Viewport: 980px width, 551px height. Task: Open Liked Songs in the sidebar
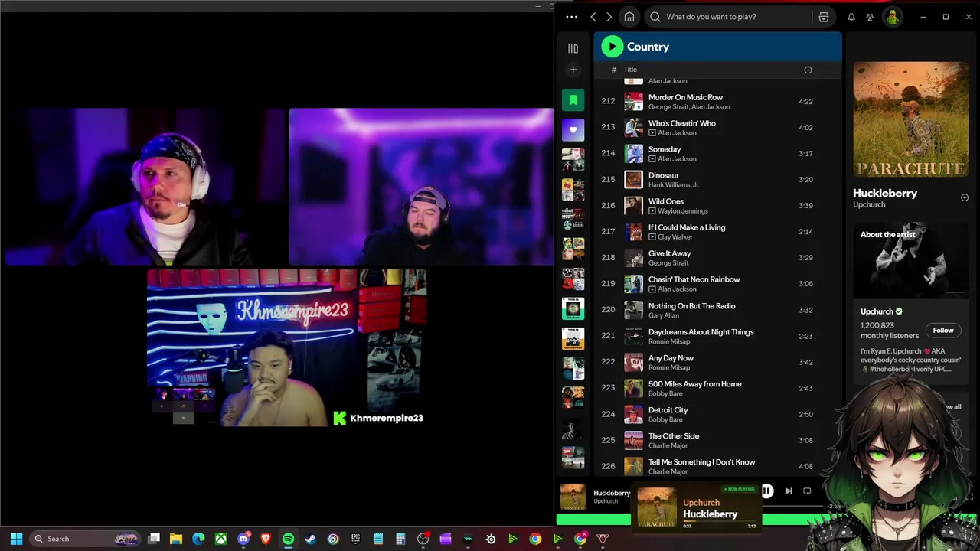pyautogui.click(x=573, y=130)
